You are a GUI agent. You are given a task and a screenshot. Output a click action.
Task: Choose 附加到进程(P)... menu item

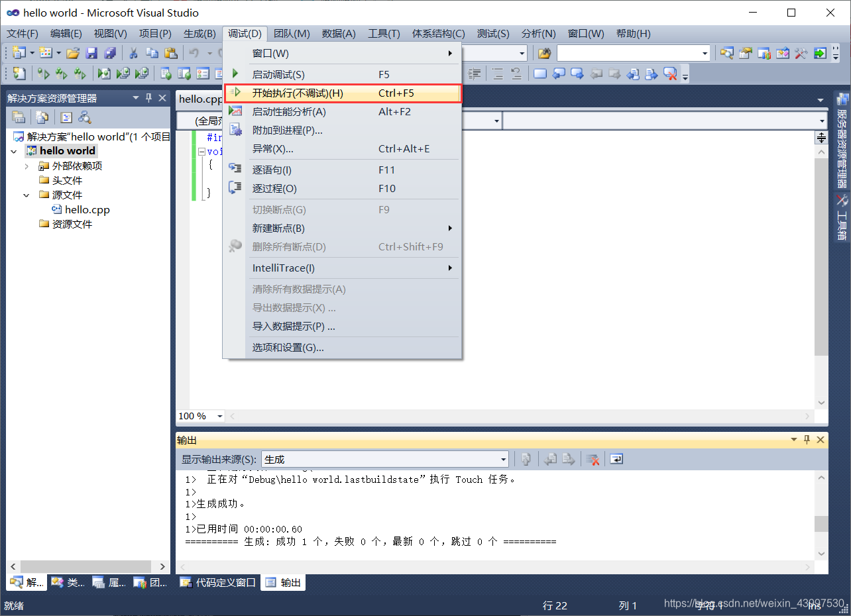tap(343, 130)
